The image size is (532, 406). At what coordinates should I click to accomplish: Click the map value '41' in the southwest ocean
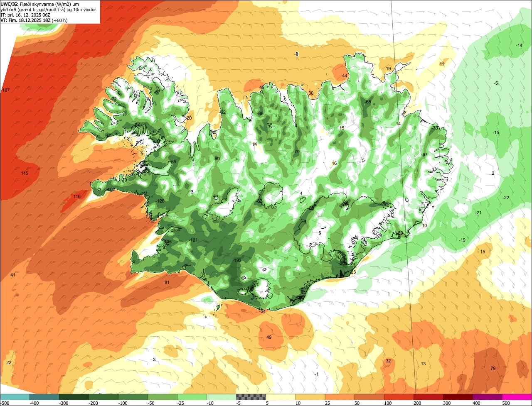tap(13, 275)
